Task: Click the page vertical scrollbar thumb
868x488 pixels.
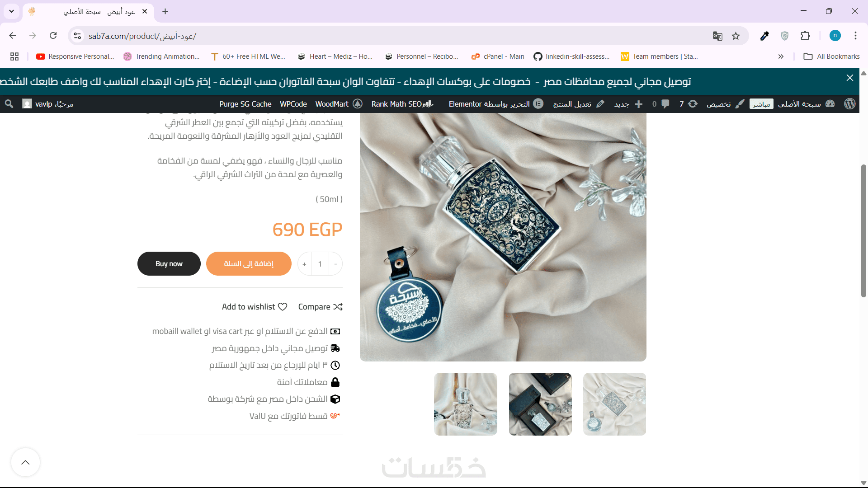Action: point(863,230)
